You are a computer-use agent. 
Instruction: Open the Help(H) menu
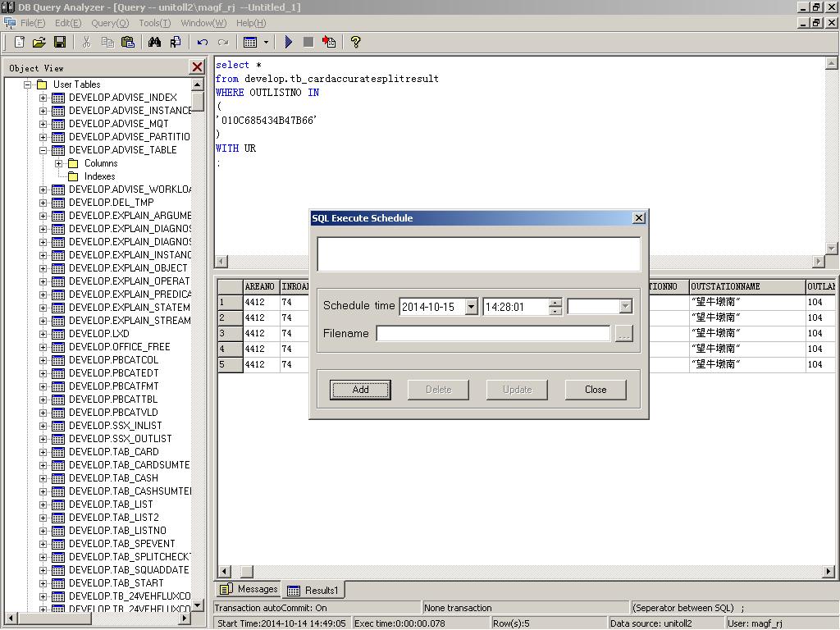[251, 23]
